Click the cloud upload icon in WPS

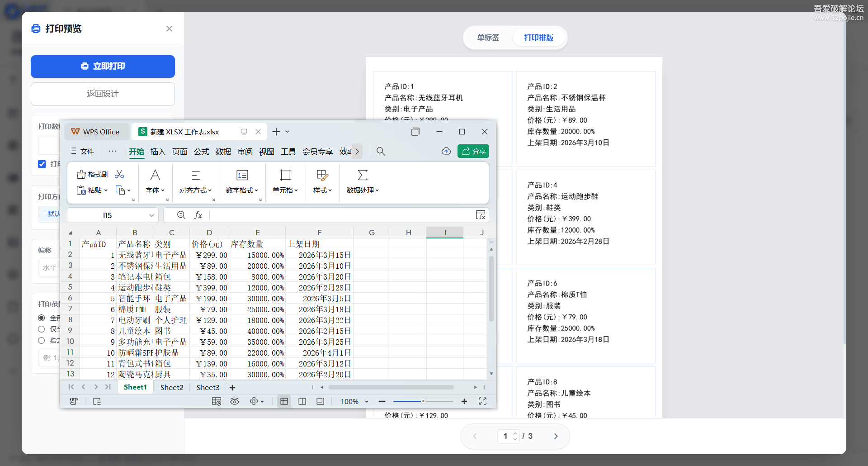click(446, 152)
